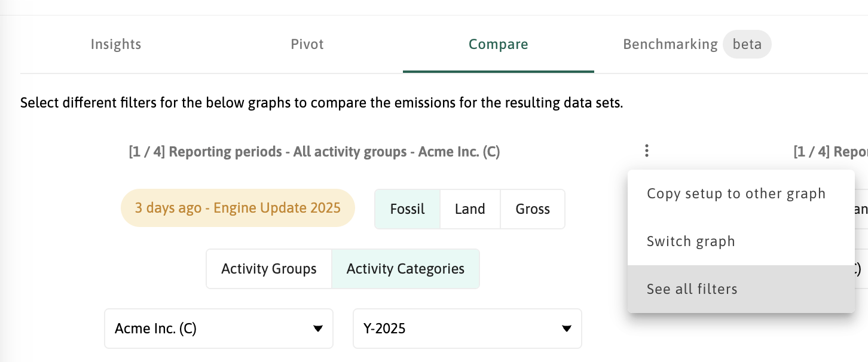Open the Y-2025 reporting period dropdown

[x=466, y=329]
